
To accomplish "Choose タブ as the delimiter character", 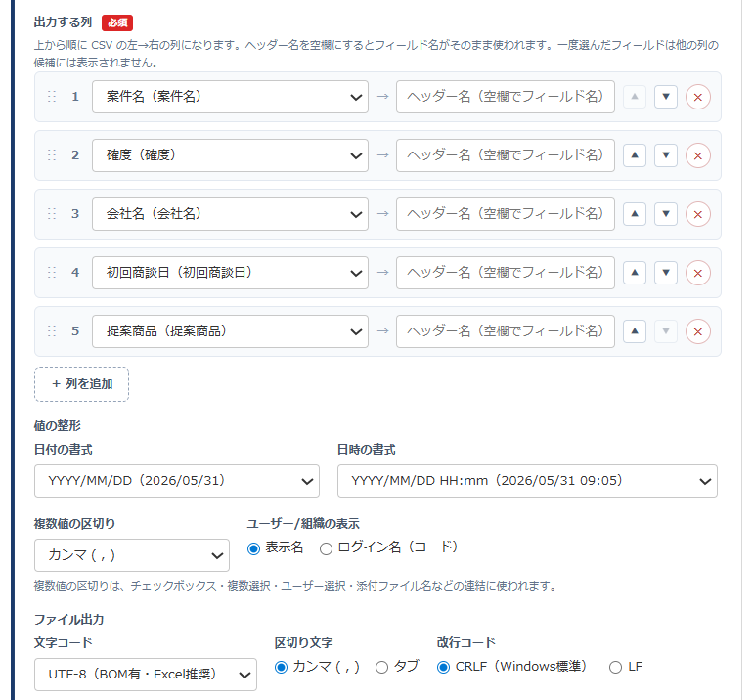I will point(381,668).
